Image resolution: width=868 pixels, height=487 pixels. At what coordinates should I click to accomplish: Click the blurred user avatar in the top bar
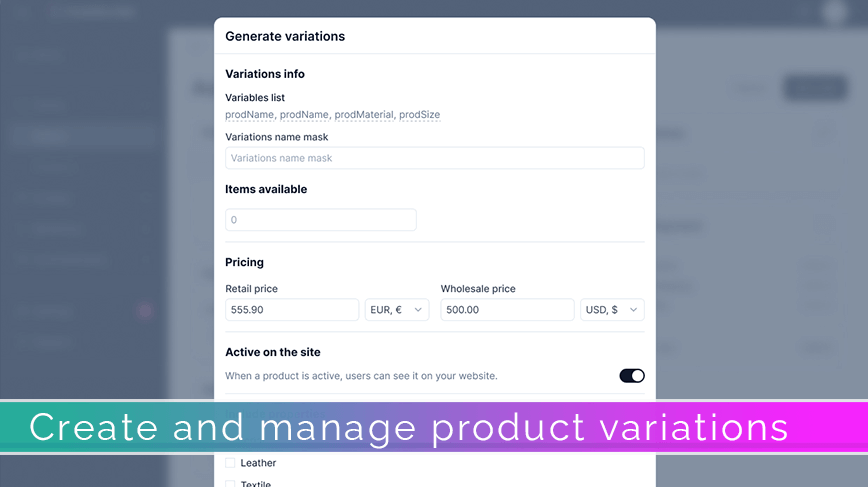click(x=834, y=11)
